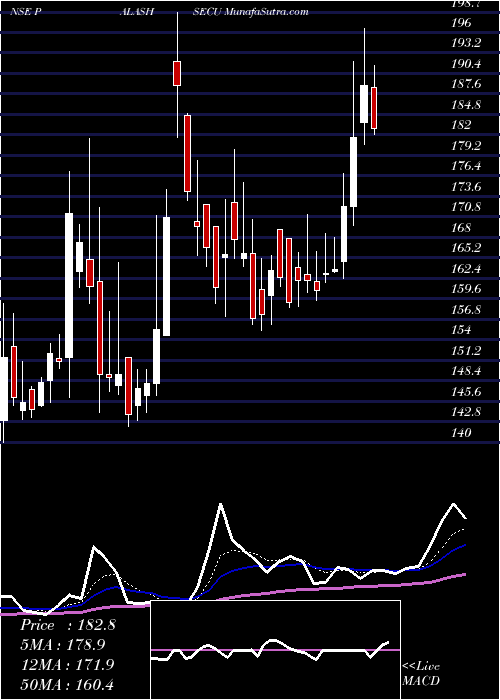The height and width of the screenshot is (700, 500).
Task: Click the 145.6 price axis label
Action: tap(466, 391)
